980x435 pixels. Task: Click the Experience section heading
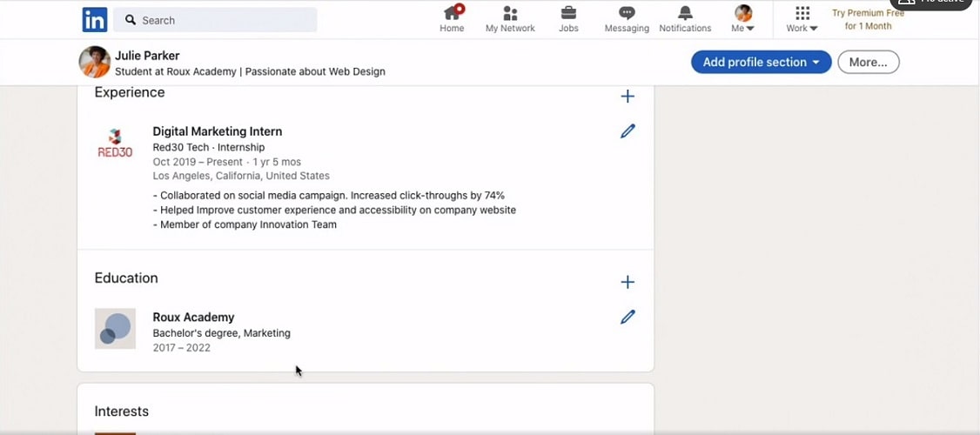(130, 92)
